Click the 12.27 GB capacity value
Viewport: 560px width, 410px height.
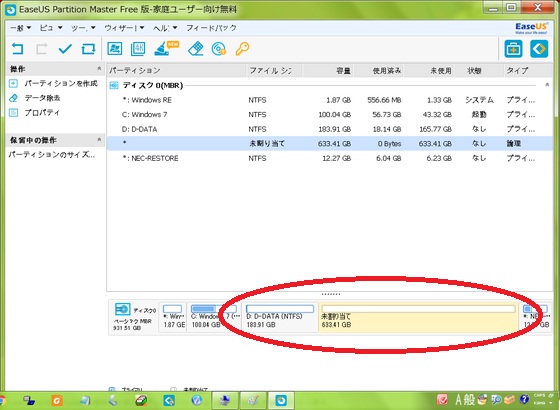tap(336, 158)
